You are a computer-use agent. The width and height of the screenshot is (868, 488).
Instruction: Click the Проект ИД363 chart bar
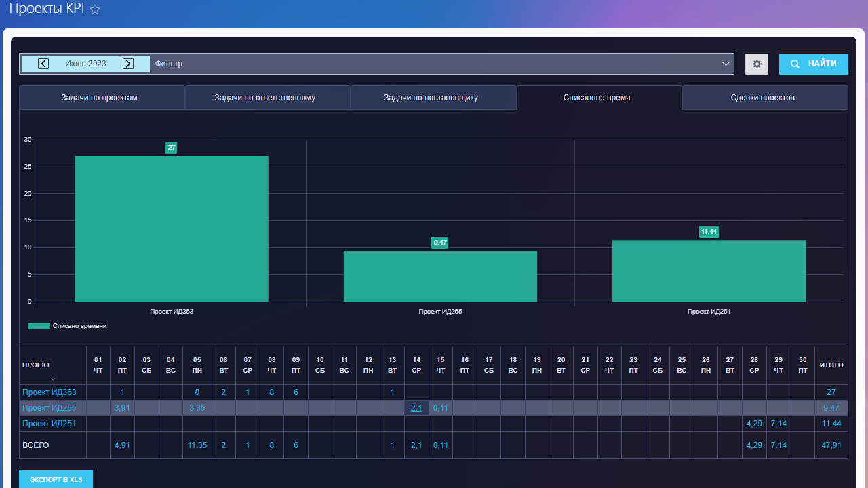(171, 228)
